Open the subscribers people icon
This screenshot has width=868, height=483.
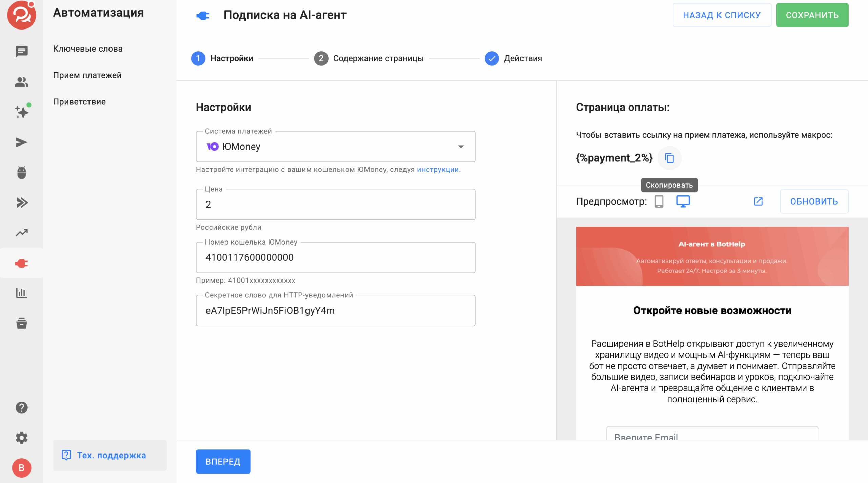[x=22, y=82]
